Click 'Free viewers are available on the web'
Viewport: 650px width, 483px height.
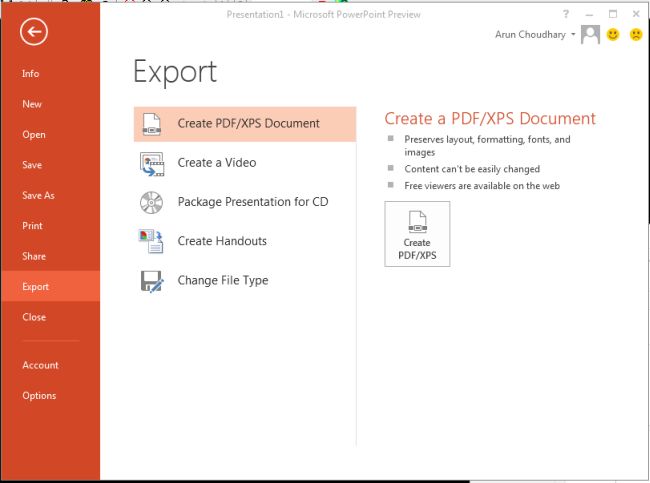click(482, 186)
